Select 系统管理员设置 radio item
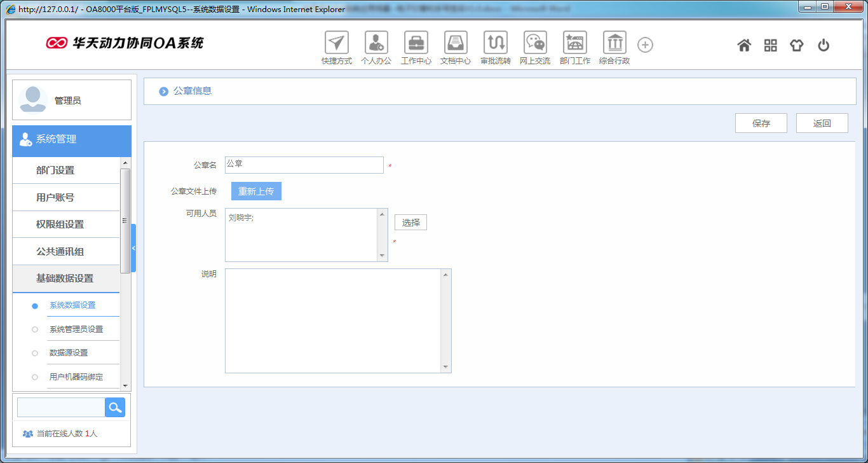This screenshot has width=868, height=463. click(x=76, y=329)
